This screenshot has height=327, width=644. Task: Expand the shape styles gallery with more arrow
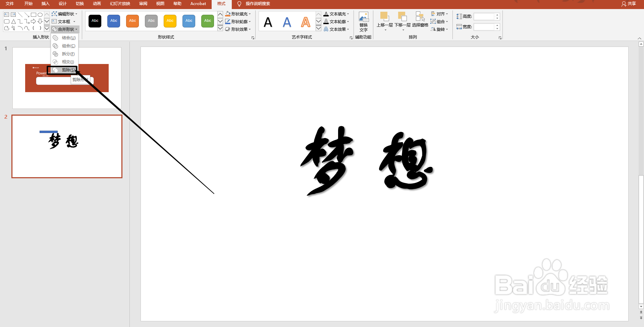(220, 28)
